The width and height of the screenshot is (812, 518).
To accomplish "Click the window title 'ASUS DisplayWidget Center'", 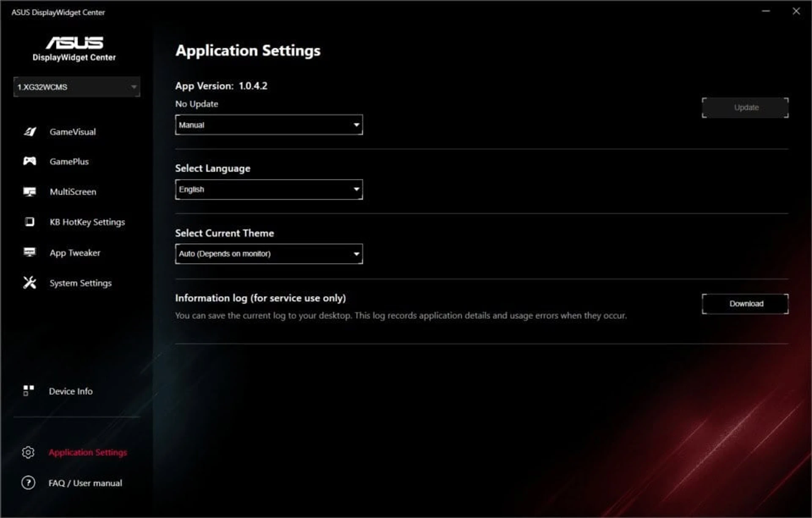I will point(58,12).
